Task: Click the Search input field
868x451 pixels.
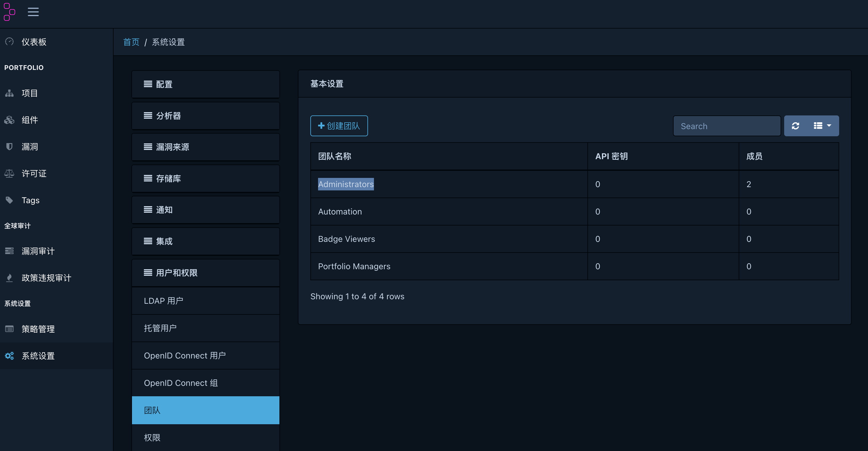Action: [727, 126]
